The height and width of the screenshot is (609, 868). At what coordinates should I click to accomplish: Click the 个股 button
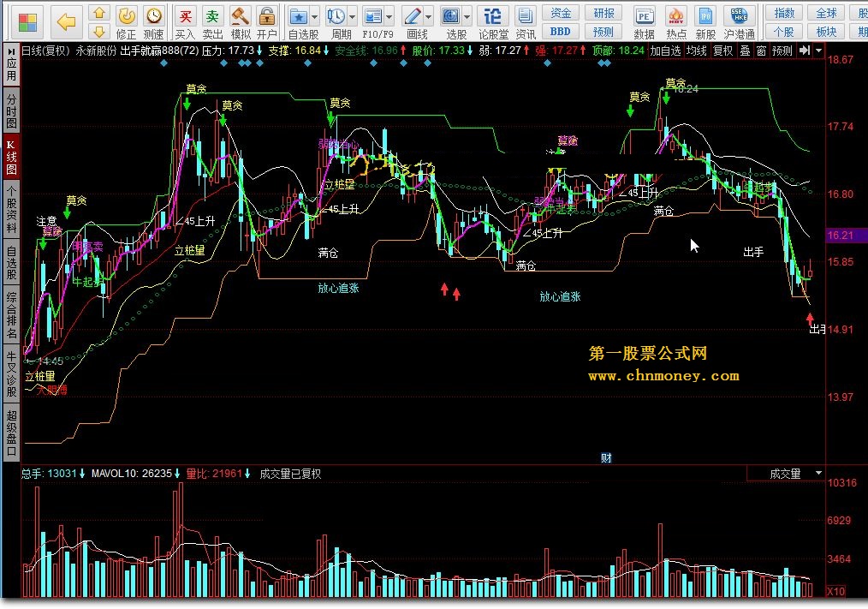784,32
